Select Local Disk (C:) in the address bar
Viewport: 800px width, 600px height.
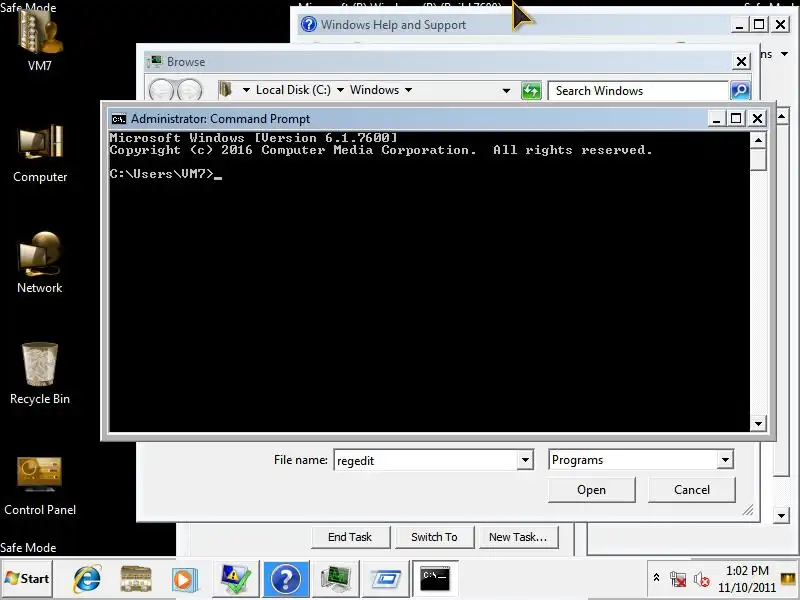[x=293, y=90]
